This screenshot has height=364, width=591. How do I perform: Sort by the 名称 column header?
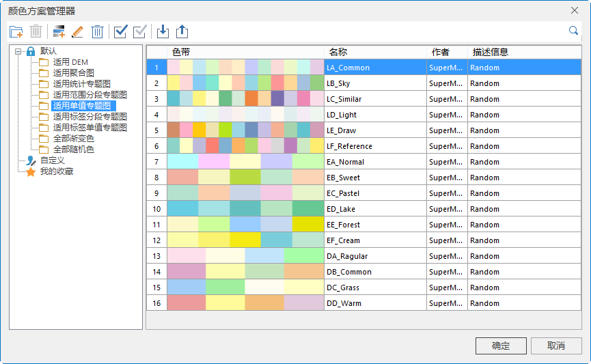(x=375, y=52)
